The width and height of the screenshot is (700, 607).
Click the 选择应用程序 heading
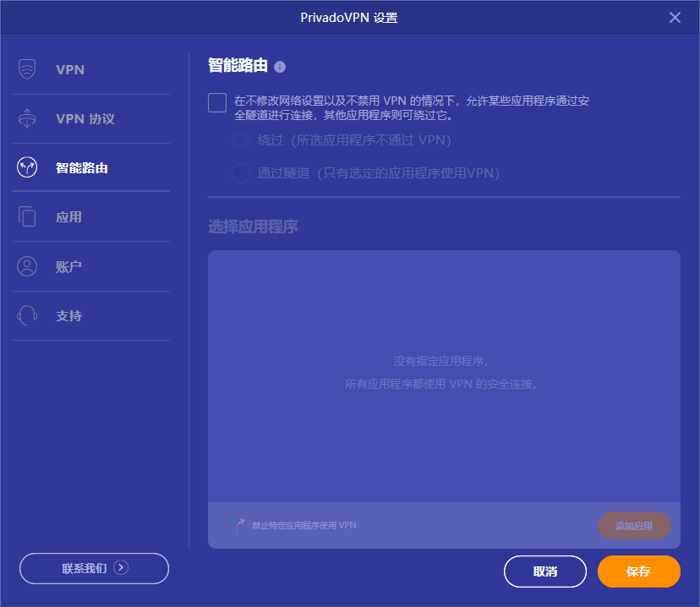253,227
